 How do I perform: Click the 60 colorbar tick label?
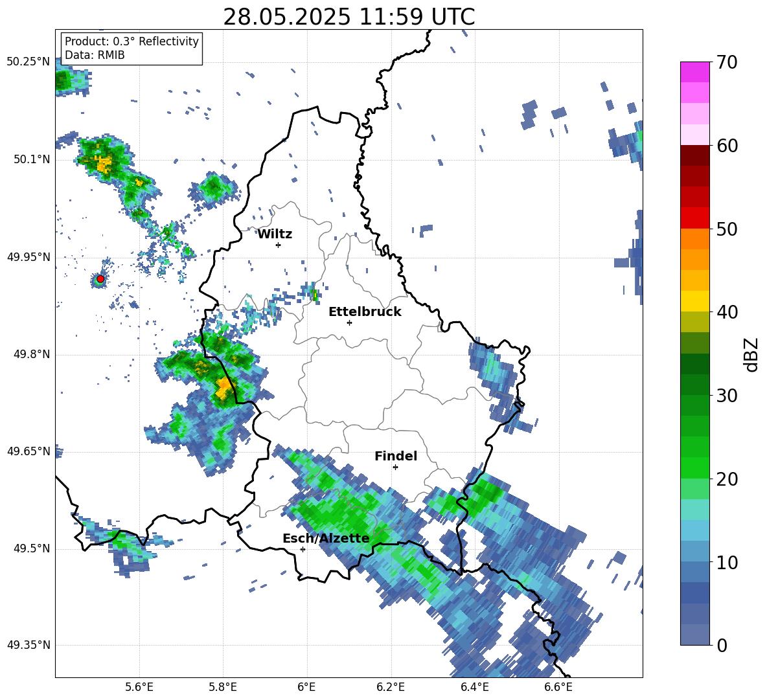(x=727, y=146)
